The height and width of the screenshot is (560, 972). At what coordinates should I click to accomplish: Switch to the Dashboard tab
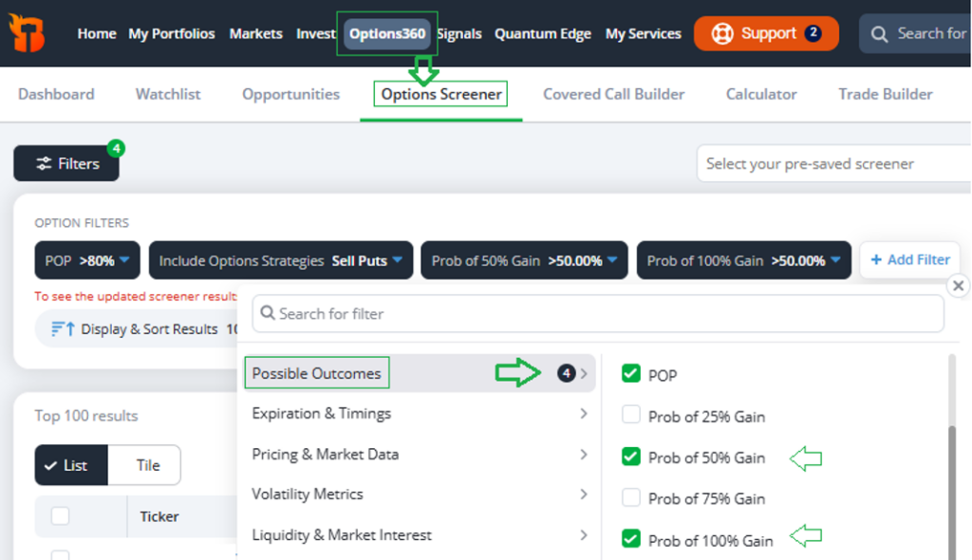pos(56,94)
